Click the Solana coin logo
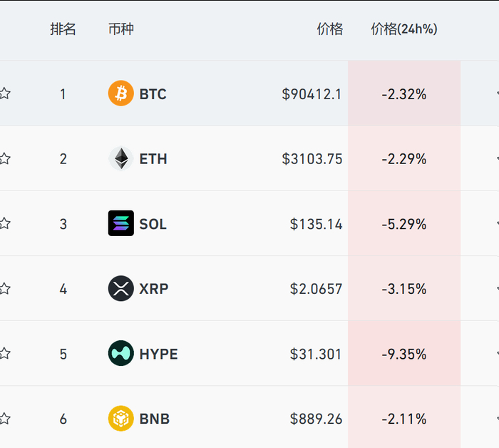 pos(120,223)
